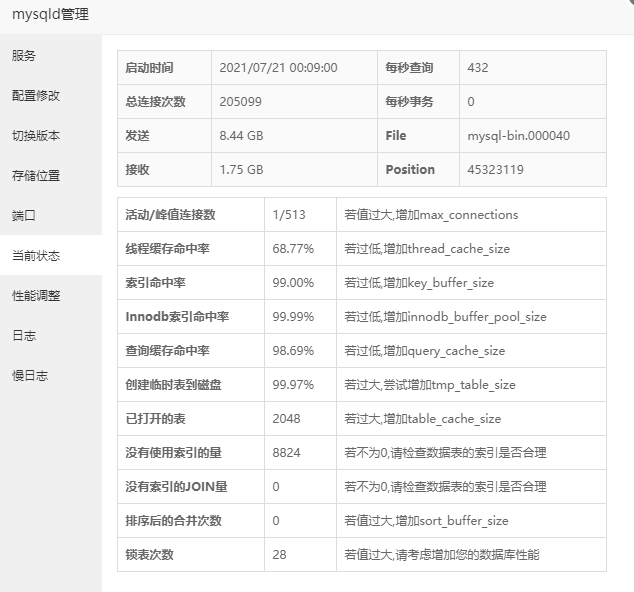This screenshot has height=592, width=634.
Task: Click the 没有索引的JOIN量 label
Action: [x=176, y=486]
